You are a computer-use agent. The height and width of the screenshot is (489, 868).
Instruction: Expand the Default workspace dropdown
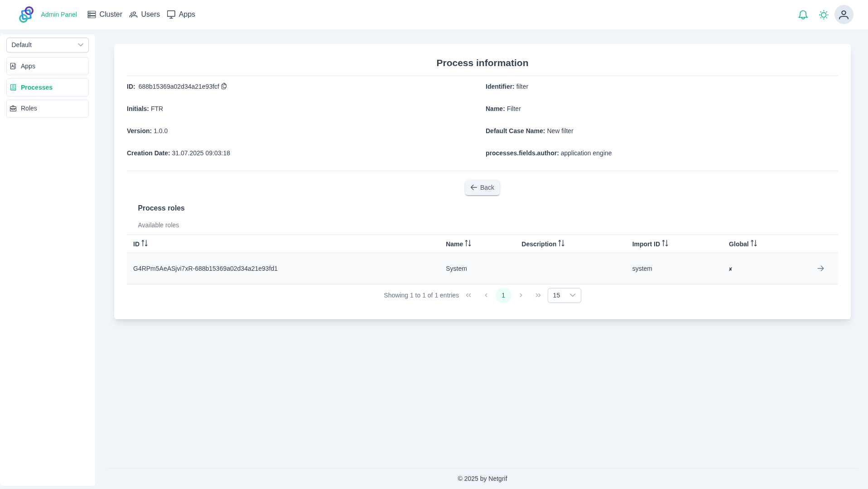click(48, 45)
